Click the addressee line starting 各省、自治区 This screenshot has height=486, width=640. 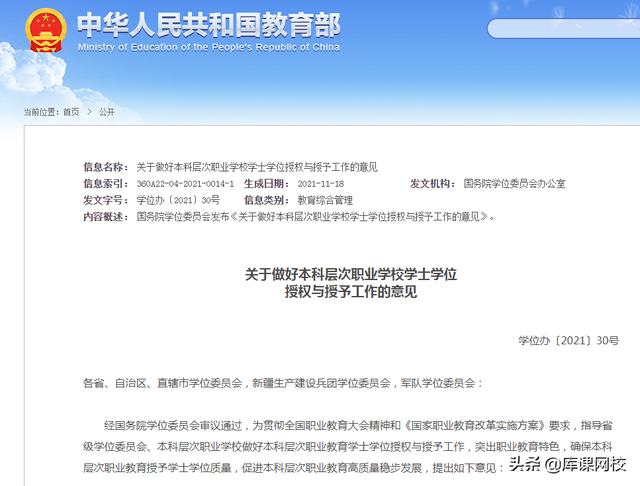click(x=283, y=383)
